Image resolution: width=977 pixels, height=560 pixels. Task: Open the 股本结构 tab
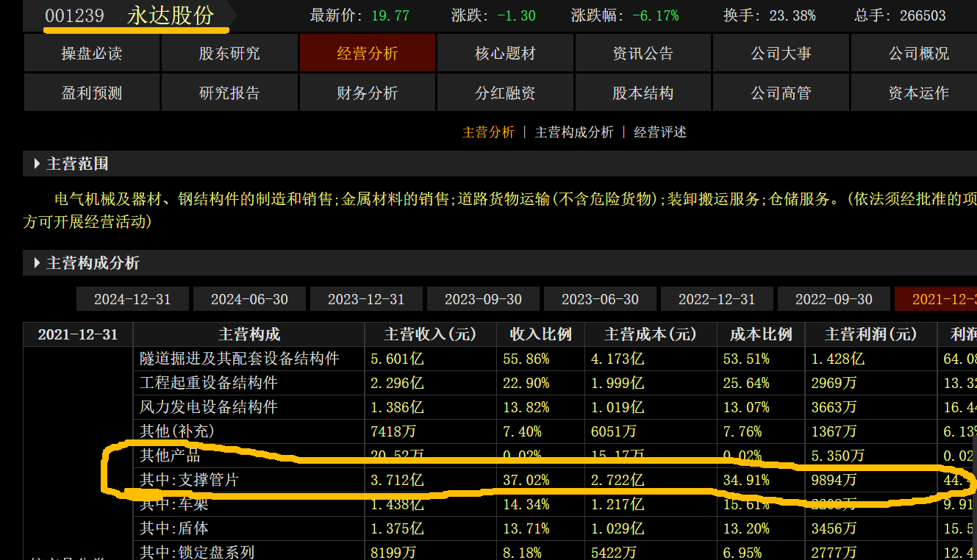643,93
